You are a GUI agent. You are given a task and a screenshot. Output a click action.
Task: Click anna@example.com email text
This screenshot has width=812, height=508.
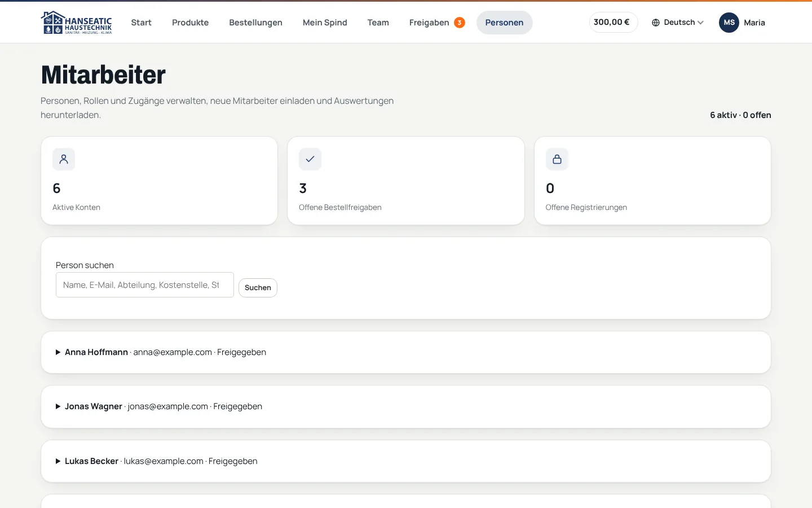pos(173,352)
